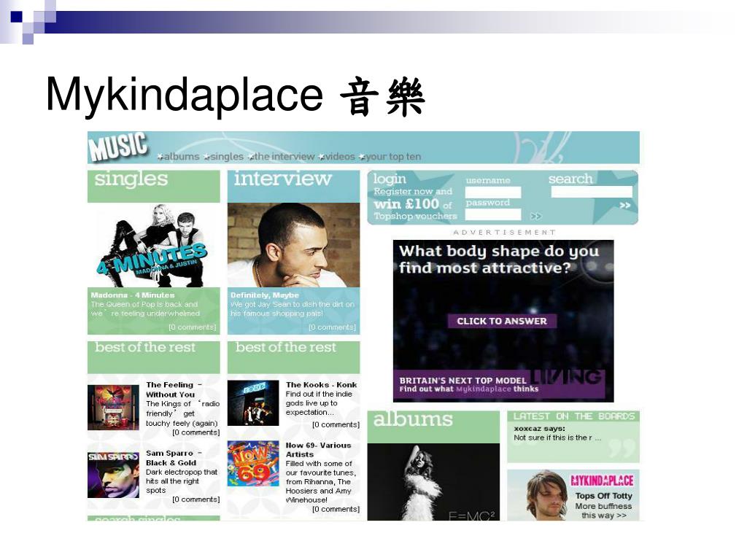View comments on The Feeling single
The image size is (747, 560).
[x=196, y=432]
